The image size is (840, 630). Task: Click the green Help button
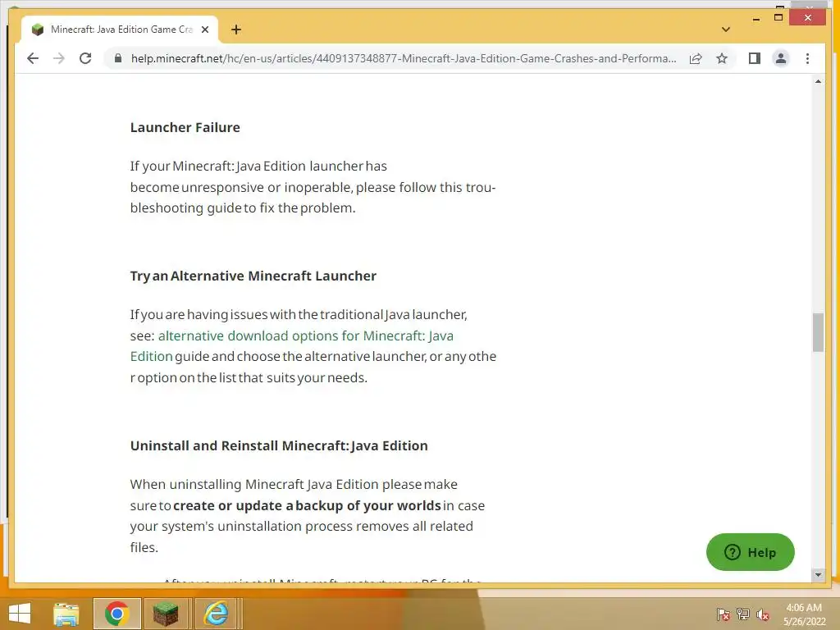[x=750, y=552]
